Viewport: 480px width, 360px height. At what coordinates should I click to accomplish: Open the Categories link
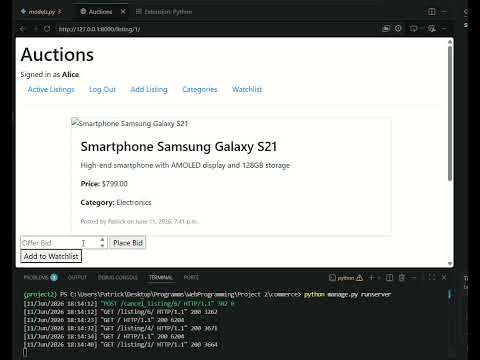[x=200, y=89]
